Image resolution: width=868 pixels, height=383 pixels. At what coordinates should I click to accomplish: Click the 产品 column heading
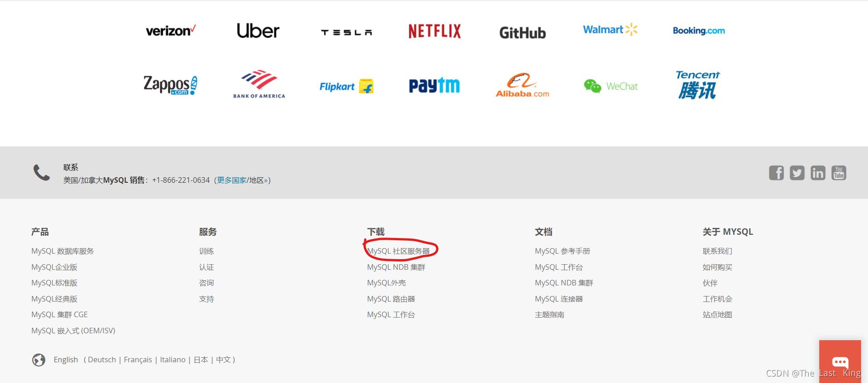[x=40, y=232]
